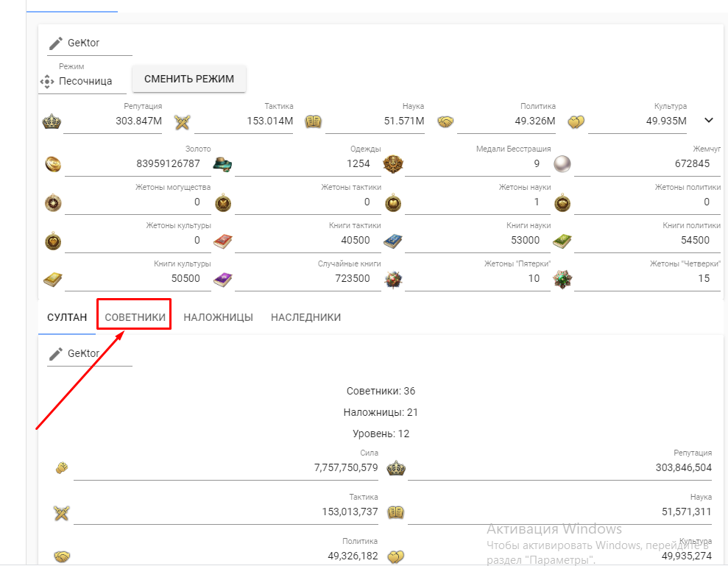Click the clothes icon beside Одежды 1254

click(222, 164)
